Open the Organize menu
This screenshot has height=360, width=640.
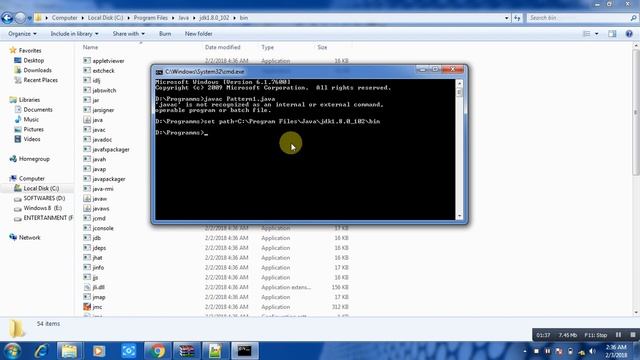pyautogui.click(x=22, y=34)
